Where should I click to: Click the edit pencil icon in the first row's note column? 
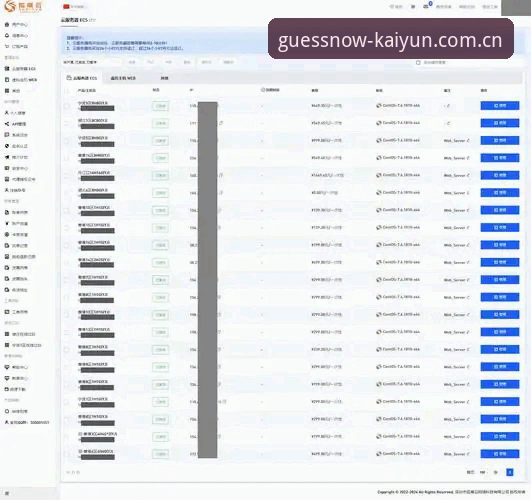click(449, 106)
